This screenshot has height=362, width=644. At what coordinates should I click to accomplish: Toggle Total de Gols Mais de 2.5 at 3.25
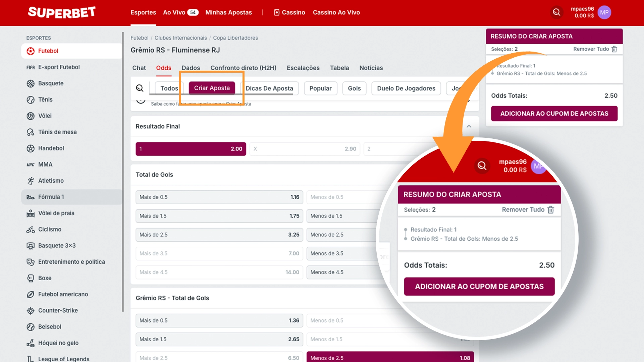tap(219, 235)
